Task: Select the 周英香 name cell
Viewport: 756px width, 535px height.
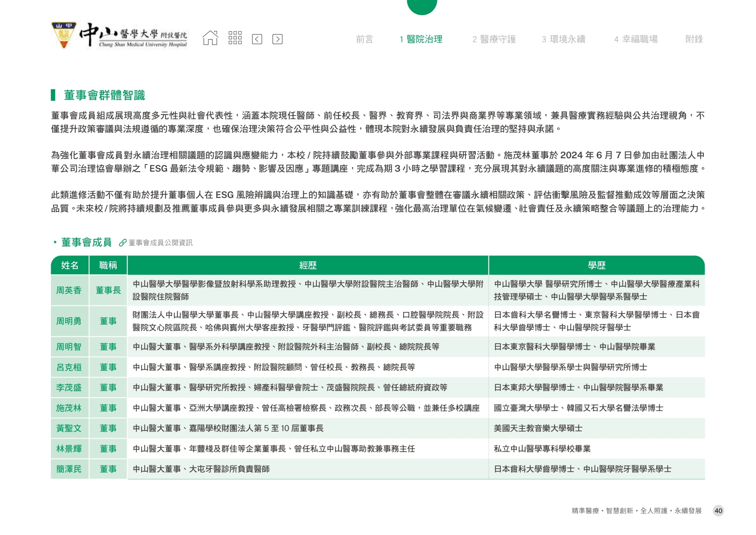Action: tap(69, 290)
